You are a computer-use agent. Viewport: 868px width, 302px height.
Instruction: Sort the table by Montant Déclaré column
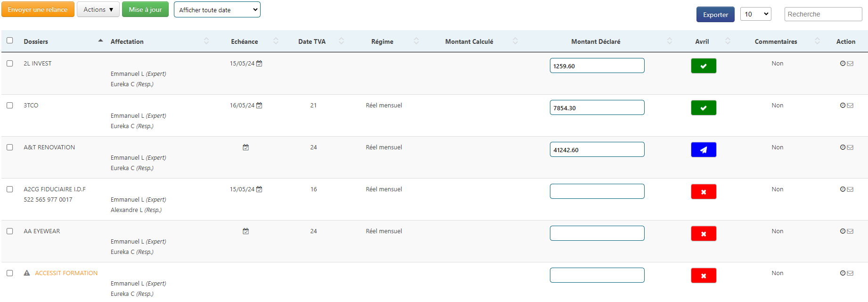(x=596, y=41)
